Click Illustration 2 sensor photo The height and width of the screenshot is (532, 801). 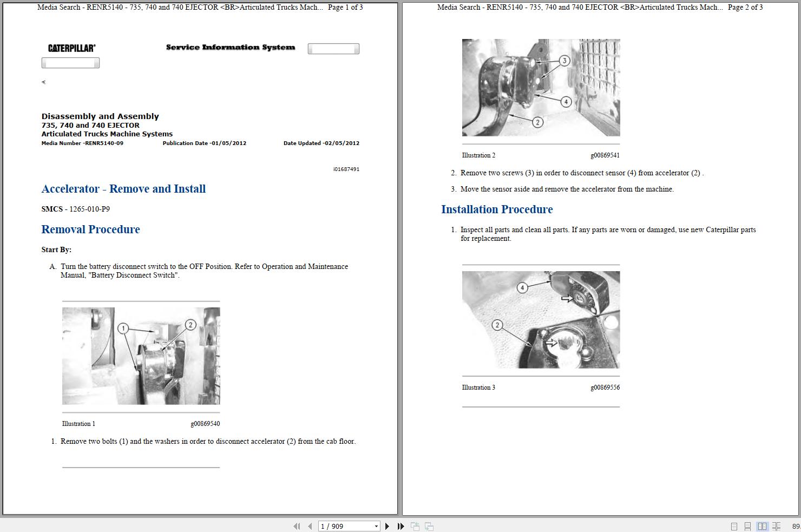pyautogui.click(x=541, y=88)
